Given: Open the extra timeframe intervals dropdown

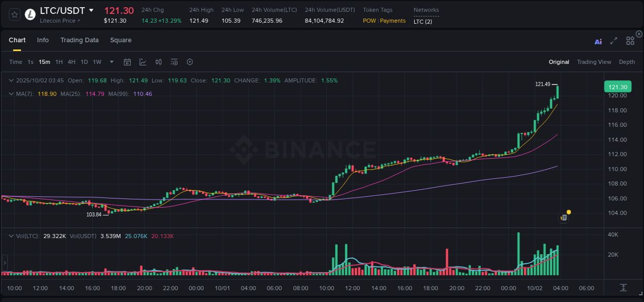Looking at the screenshot, I should coord(111,62).
